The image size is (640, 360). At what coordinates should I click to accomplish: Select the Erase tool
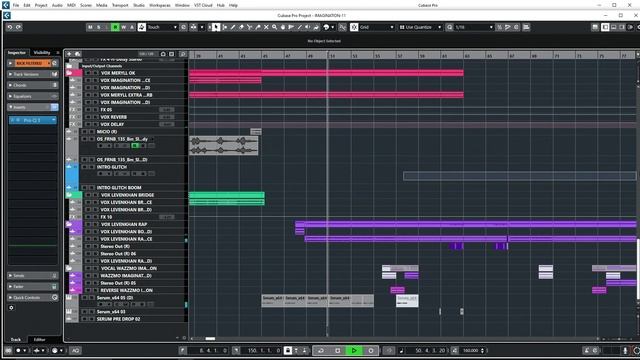(241, 27)
